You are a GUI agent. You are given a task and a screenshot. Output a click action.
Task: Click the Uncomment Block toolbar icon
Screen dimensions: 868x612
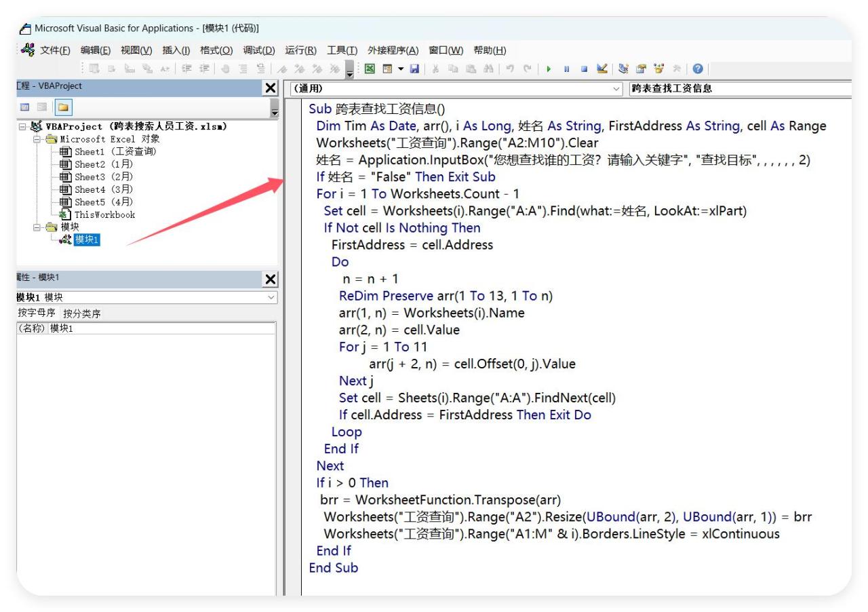coord(261,69)
